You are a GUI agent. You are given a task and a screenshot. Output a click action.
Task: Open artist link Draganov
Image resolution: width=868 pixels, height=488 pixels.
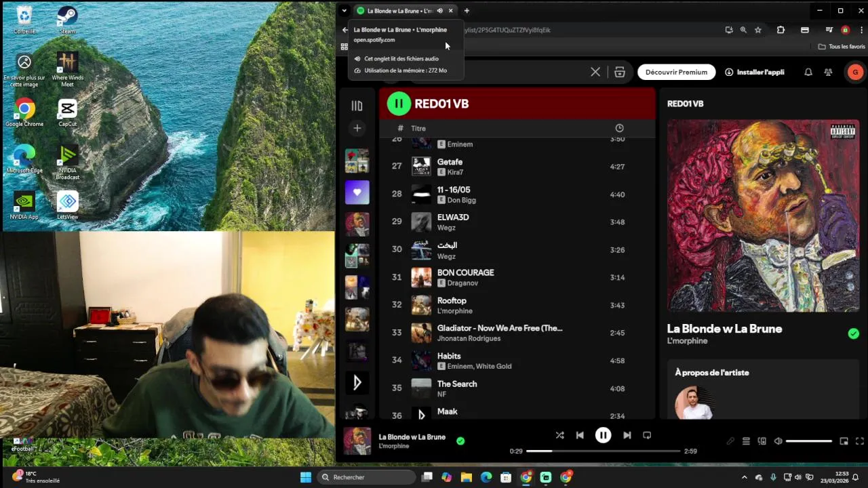coord(462,283)
